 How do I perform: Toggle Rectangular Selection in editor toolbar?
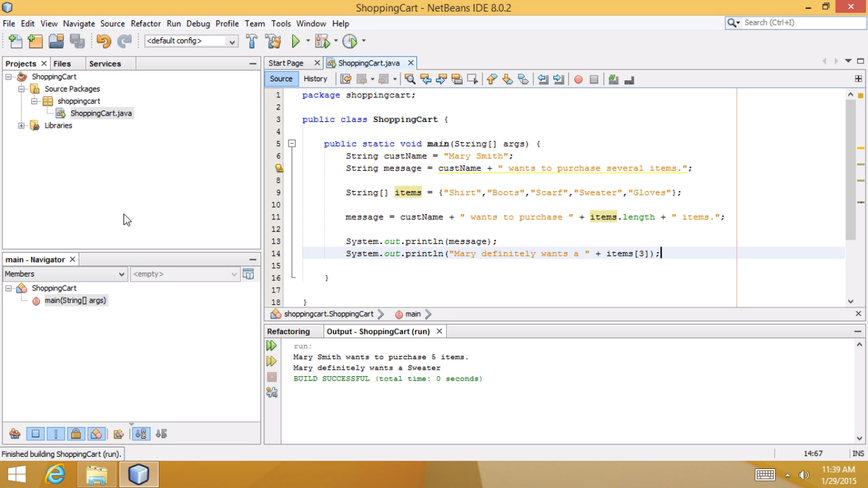472,79
